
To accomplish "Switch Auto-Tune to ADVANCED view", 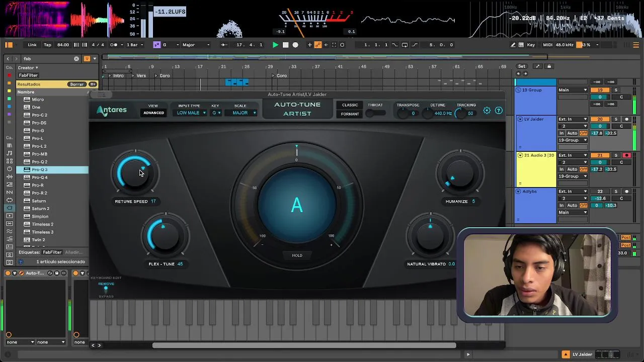I will point(153,113).
